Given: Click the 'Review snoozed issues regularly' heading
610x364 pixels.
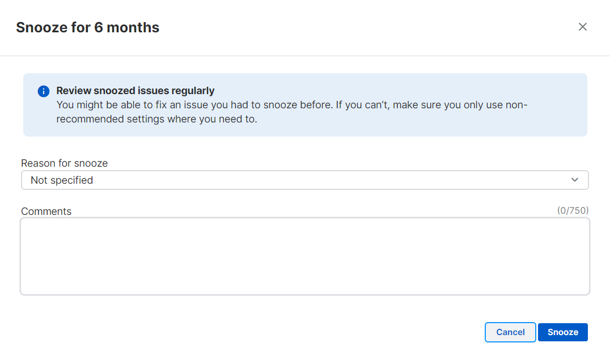Looking at the screenshot, I should [135, 91].
